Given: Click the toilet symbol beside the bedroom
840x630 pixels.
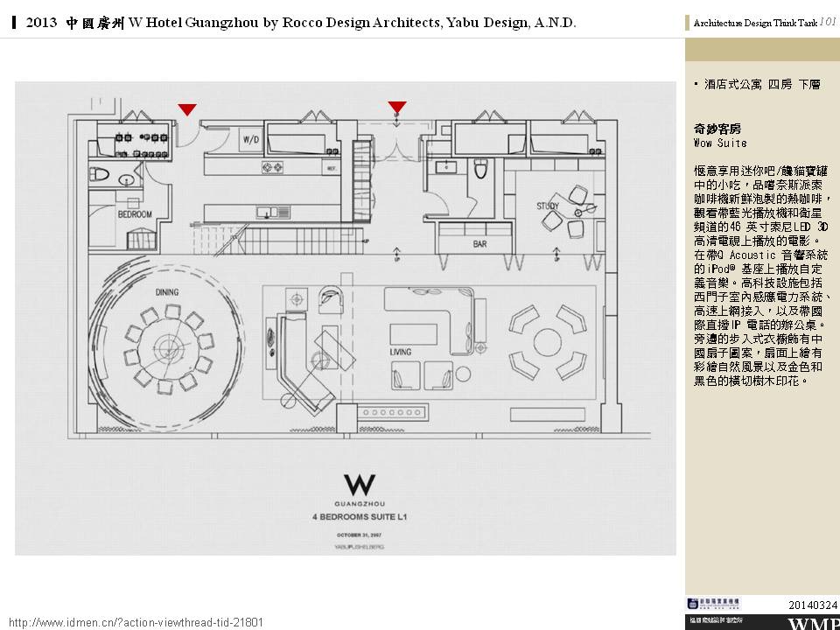Looking at the screenshot, I should click(x=101, y=171).
